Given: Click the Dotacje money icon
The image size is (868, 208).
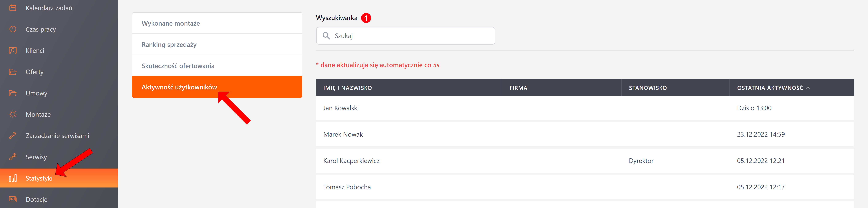Looking at the screenshot, I should coord(13,199).
